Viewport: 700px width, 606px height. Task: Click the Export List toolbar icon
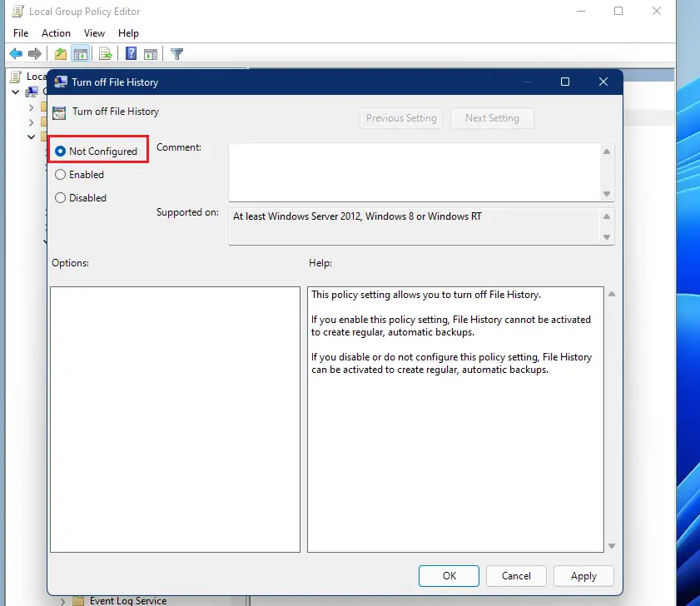point(106,54)
